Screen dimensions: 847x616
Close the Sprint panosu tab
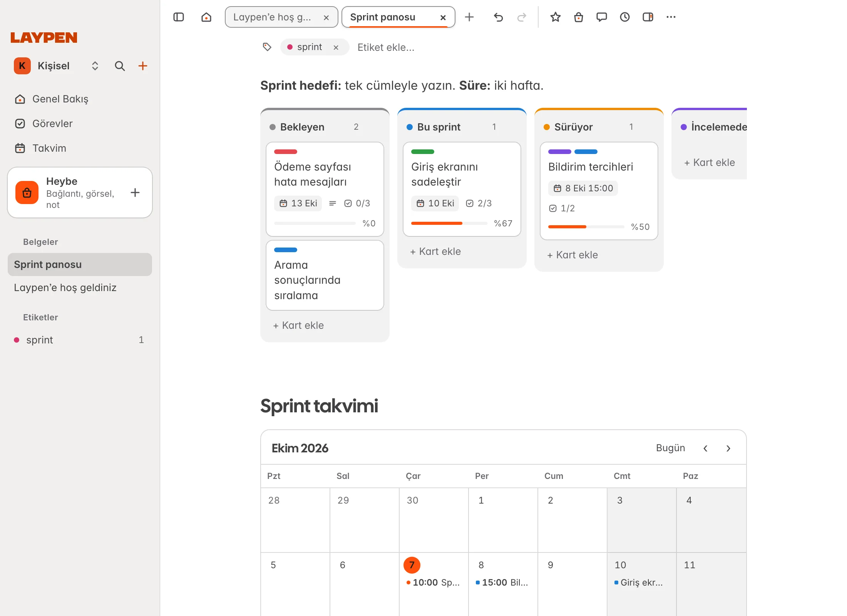(443, 17)
